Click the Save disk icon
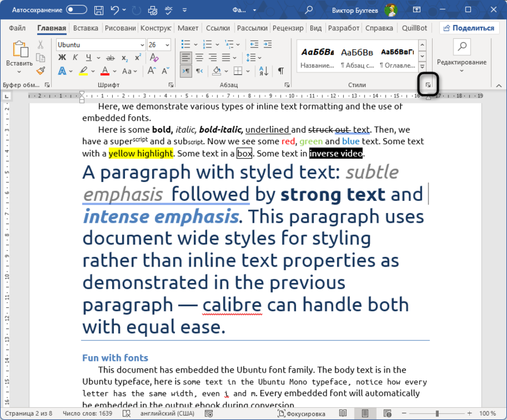507x420 pixels. click(x=98, y=10)
